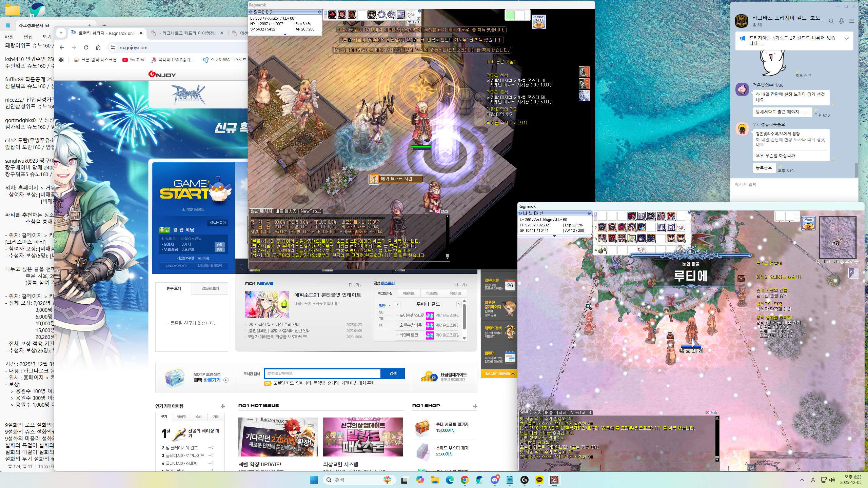868x488 pixels.
Task: Open Chrome's tab search dropdown arrow
Action: (x=61, y=33)
